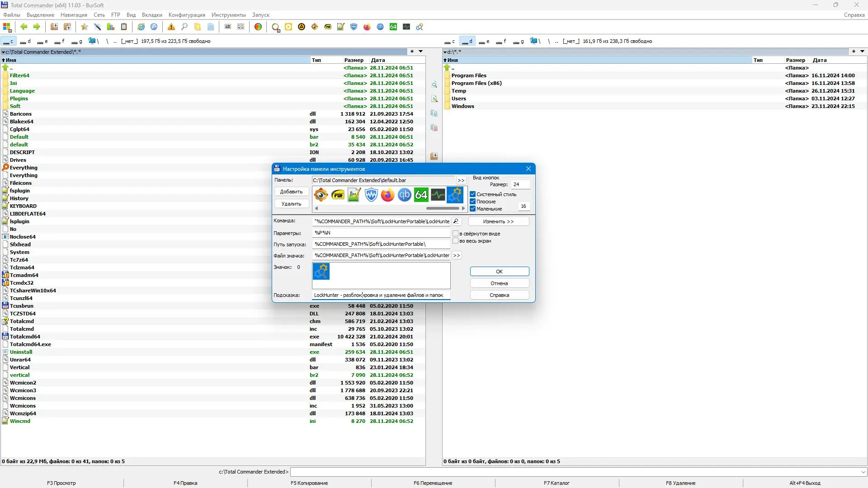Open the Конфигурация menu

tap(187, 15)
